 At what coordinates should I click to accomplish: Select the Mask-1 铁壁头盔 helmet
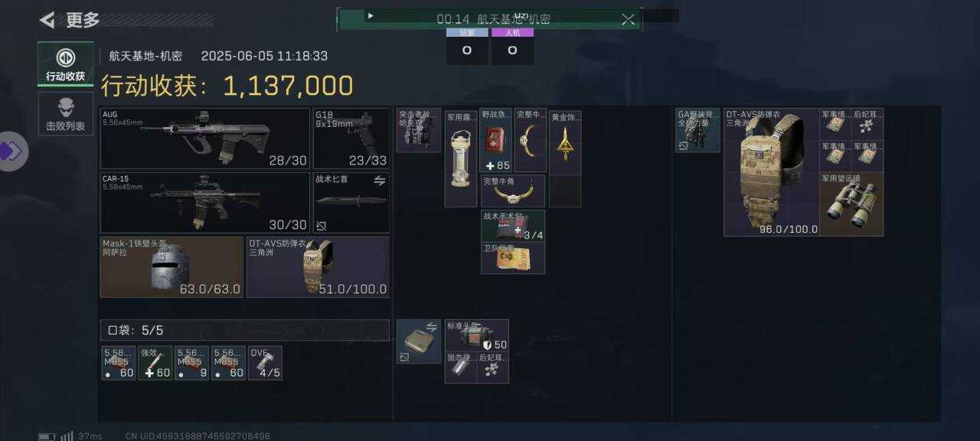(x=171, y=266)
